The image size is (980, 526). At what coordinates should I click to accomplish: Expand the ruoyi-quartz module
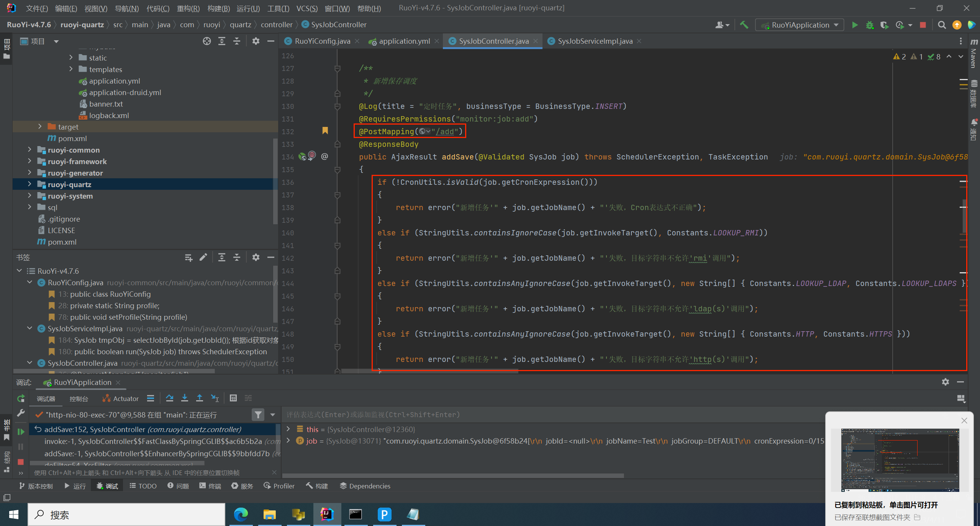click(29, 184)
